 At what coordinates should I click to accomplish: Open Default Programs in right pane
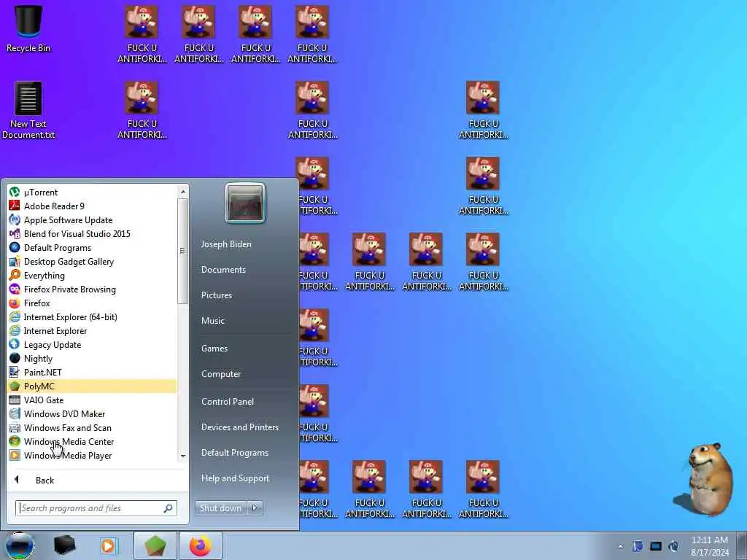click(235, 453)
